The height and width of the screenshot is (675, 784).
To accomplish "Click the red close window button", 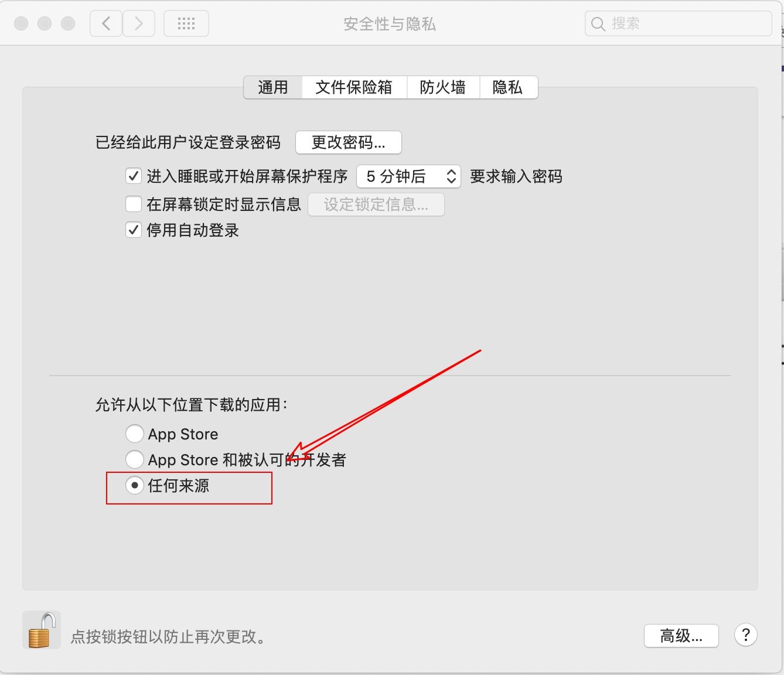I will click(x=21, y=23).
